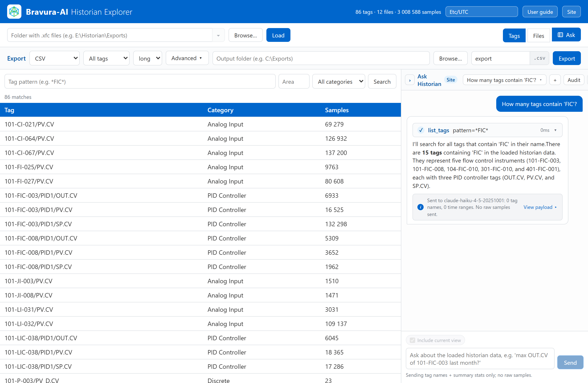Image resolution: width=588 pixels, height=383 pixels.
Task: Select tag 101-FIC-008/PID1/OUT.CV
Action: [x=200, y=238]
